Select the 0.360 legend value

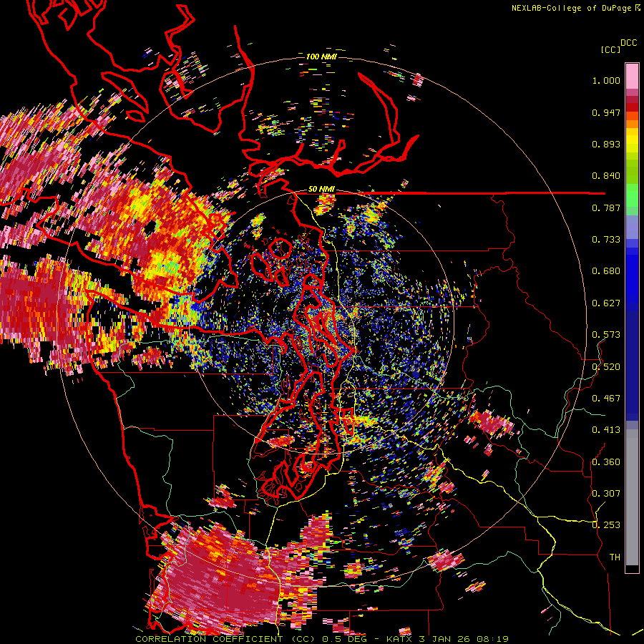pos(606,462)
